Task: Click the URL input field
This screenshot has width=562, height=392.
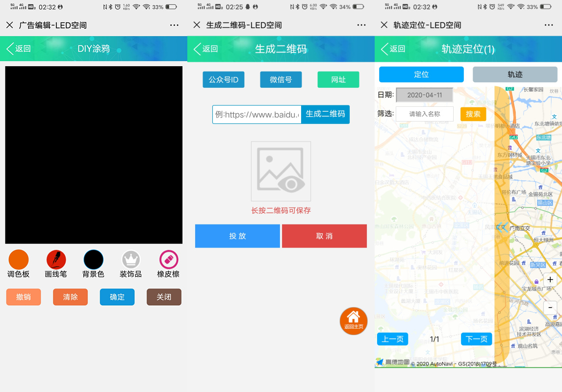Action: click(x=256, y=114)
